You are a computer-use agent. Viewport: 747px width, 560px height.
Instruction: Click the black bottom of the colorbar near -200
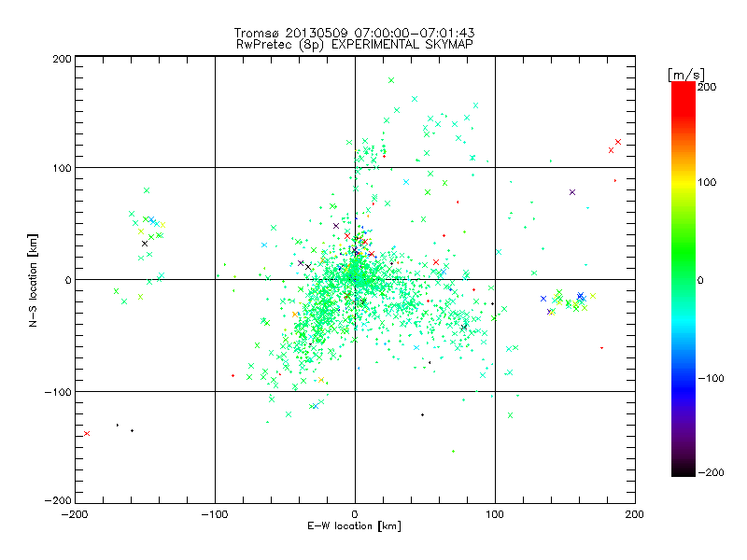684,469
